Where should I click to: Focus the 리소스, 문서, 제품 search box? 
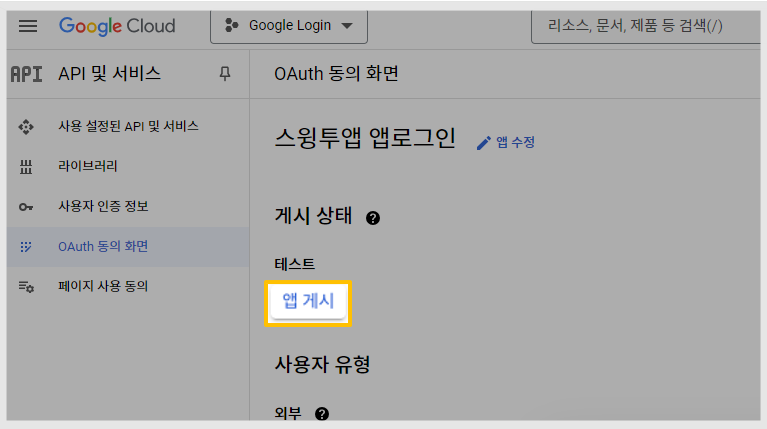tap(646, 27)
